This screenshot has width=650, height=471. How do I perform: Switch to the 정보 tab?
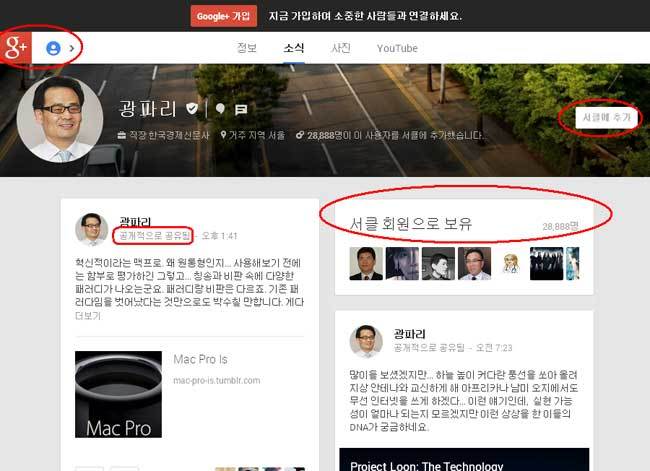click(x=247, y=48)
